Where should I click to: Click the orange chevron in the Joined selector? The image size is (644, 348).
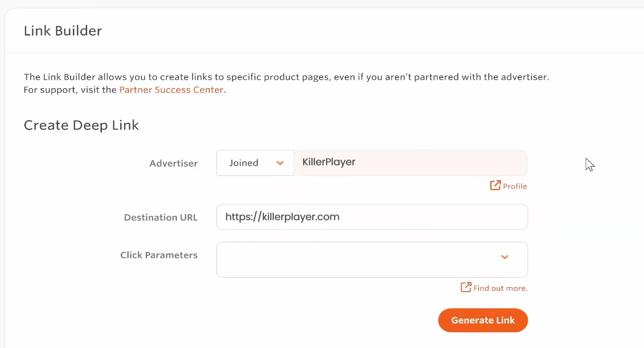(x=280, y=163)
